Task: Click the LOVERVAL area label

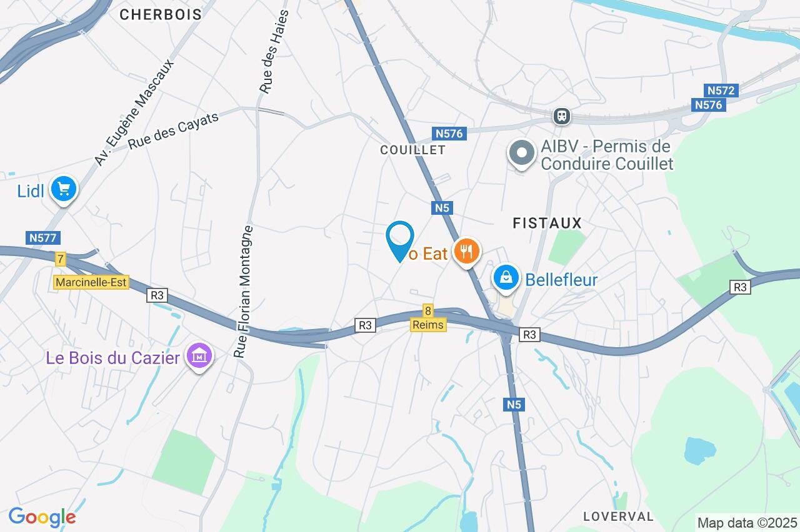Action: click(x=618, y=516)
